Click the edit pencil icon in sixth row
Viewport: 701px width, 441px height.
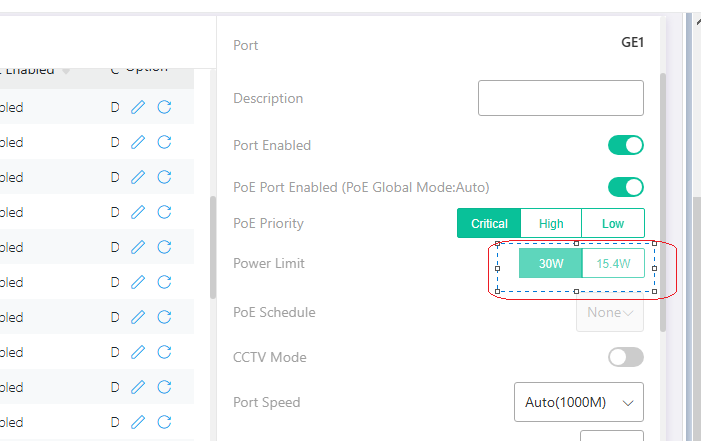[138, 282]
